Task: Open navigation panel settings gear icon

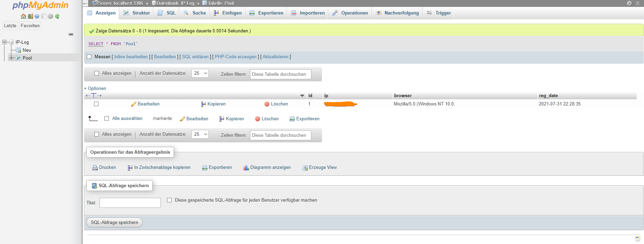Action: (x=50, y=16)
